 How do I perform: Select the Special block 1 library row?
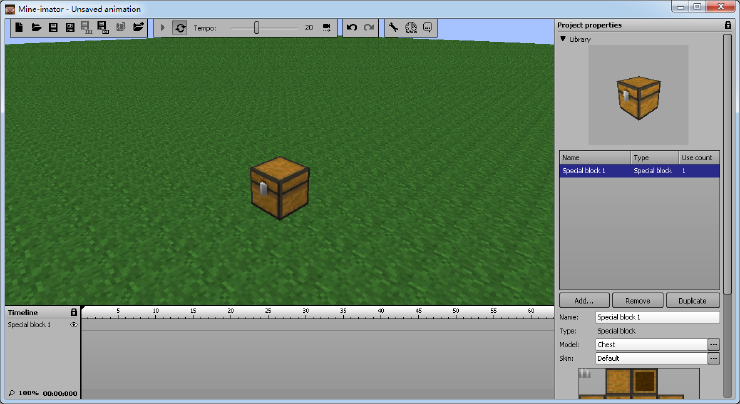[639, 170]
